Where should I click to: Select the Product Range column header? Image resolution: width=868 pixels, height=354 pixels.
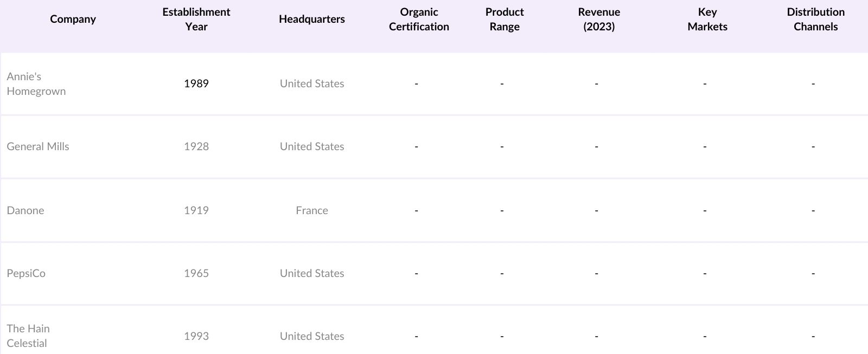(x=505, y=19)
